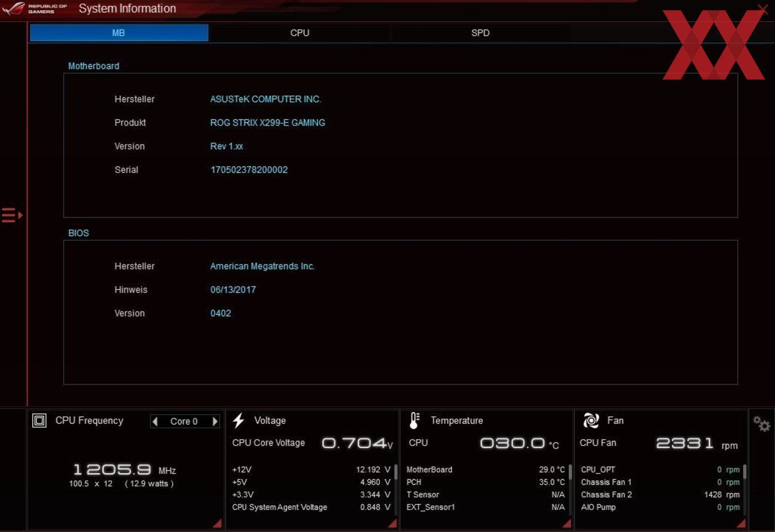The height and width of the screenshot is (532, 775).
Task: Open the CPU tab
Action: [x=300, y=32]
